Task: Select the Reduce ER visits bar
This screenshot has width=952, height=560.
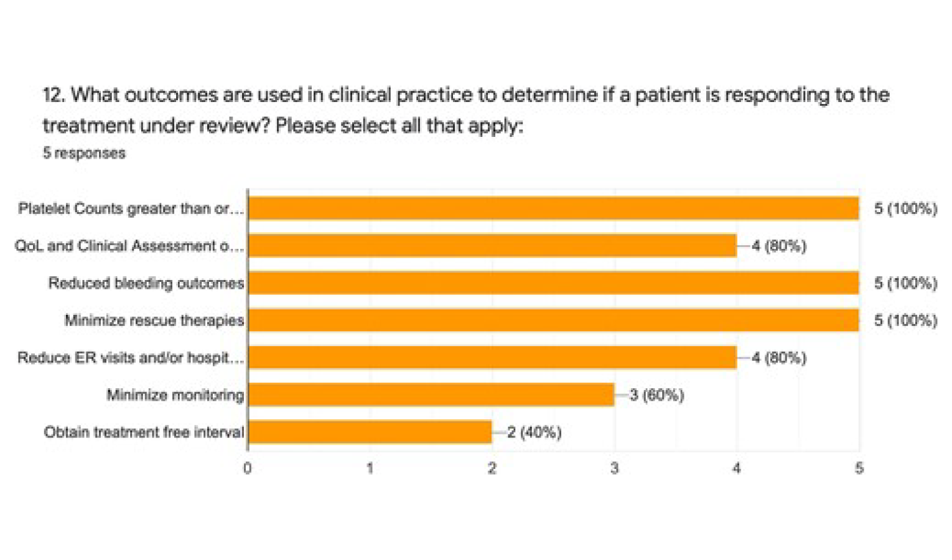Action: [492, 358]
